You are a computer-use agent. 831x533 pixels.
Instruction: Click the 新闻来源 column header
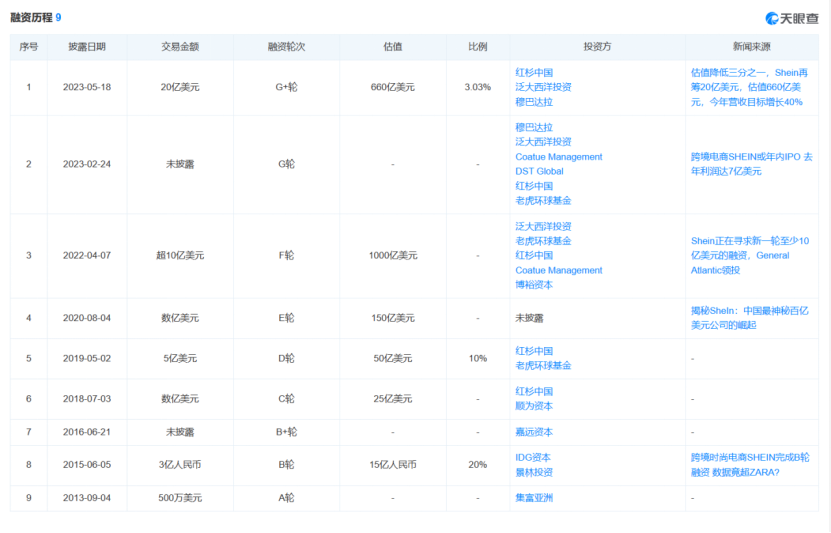tap(752, 47)
